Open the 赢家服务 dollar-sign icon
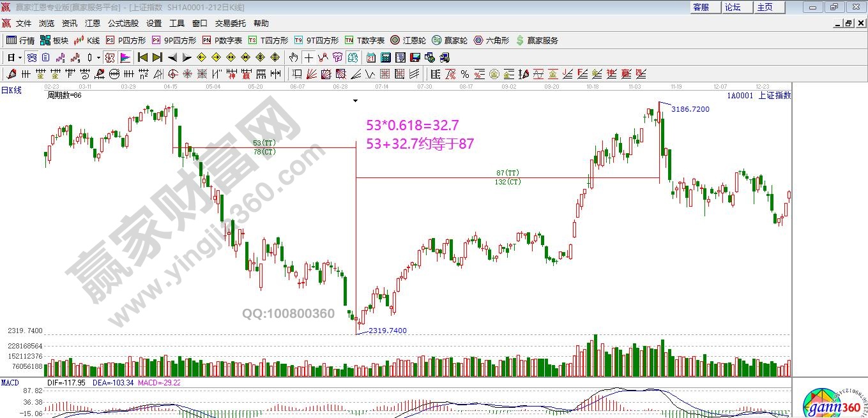 (x=537, y=40)
